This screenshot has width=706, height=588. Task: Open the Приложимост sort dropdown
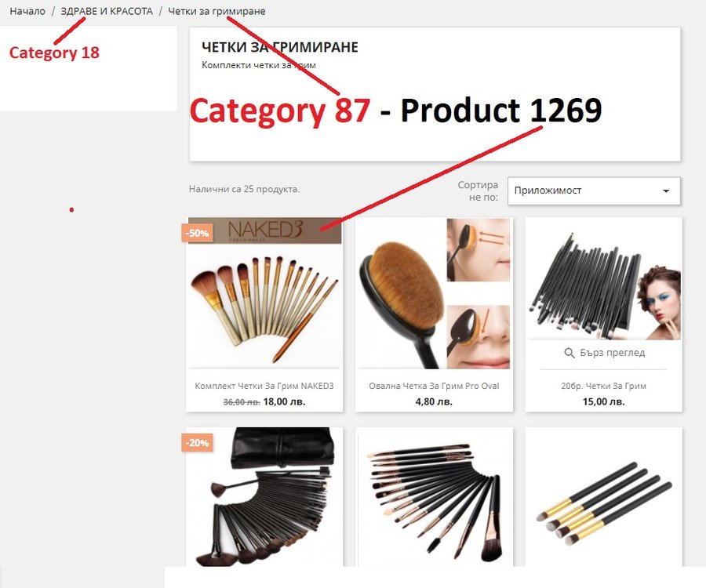(594, 191)
